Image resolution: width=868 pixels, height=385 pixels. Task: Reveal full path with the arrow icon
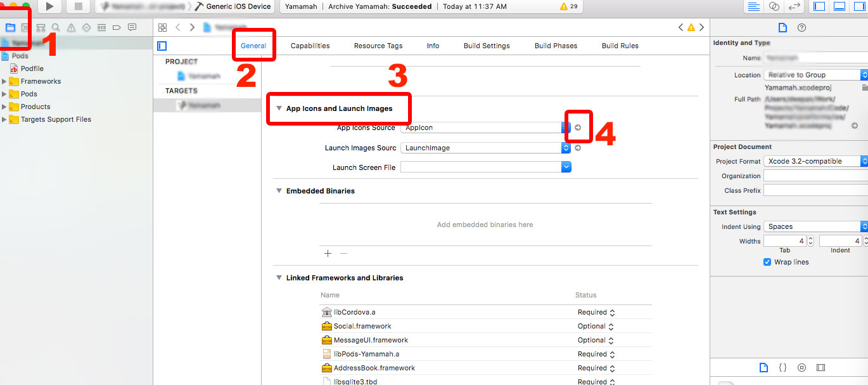point(855,126)
